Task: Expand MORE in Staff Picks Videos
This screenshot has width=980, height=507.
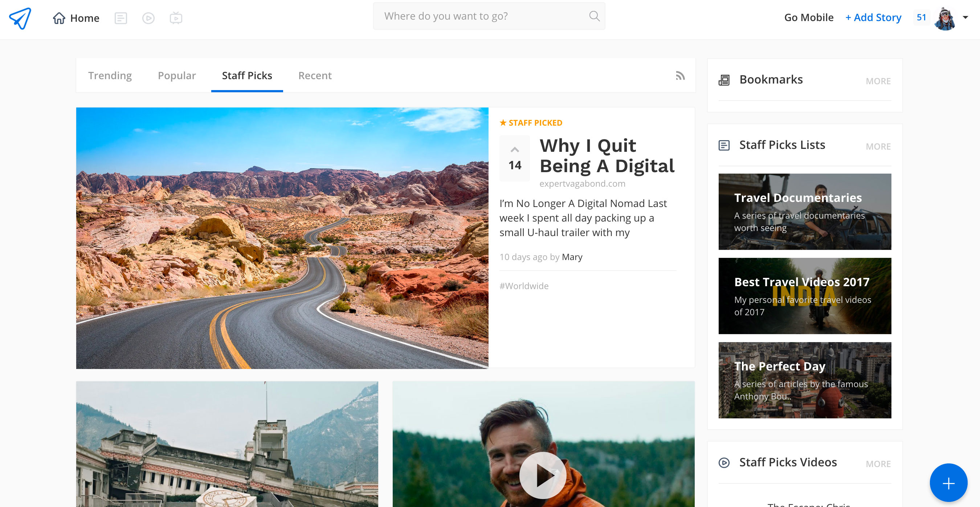Action: [878, 464]
